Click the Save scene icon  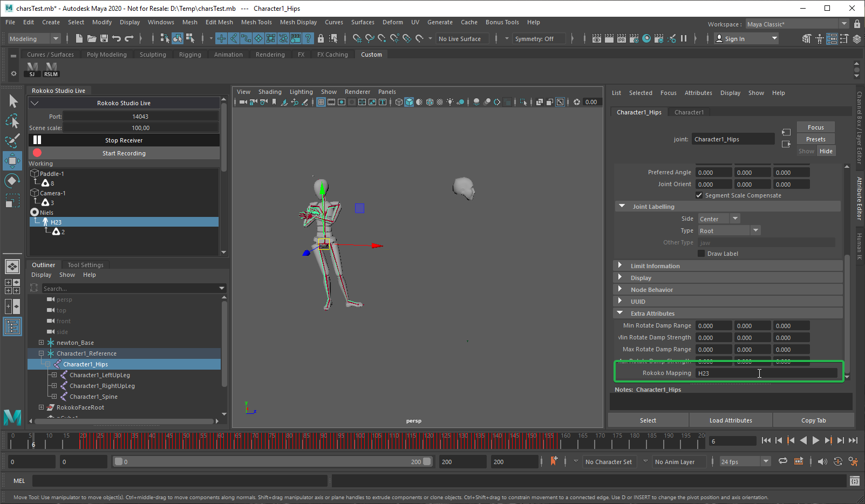(104, 38)
